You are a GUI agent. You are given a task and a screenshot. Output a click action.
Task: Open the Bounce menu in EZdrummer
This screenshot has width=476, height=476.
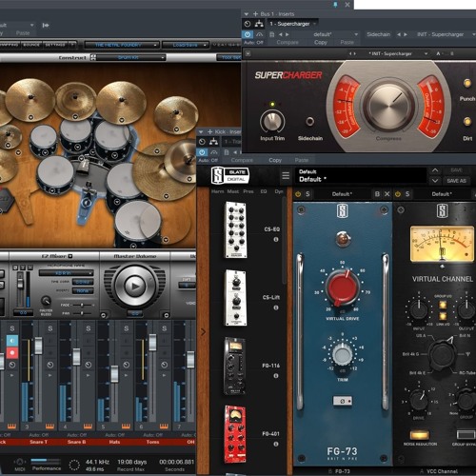point(31,45)
